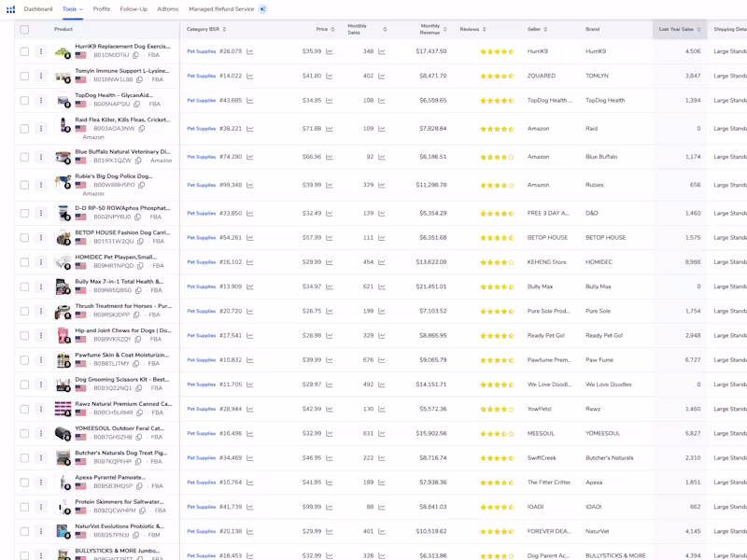Open price chart for HOMIDEC Pet Playpen row
The image size is (747, 560).
click(x=330, y=262)
